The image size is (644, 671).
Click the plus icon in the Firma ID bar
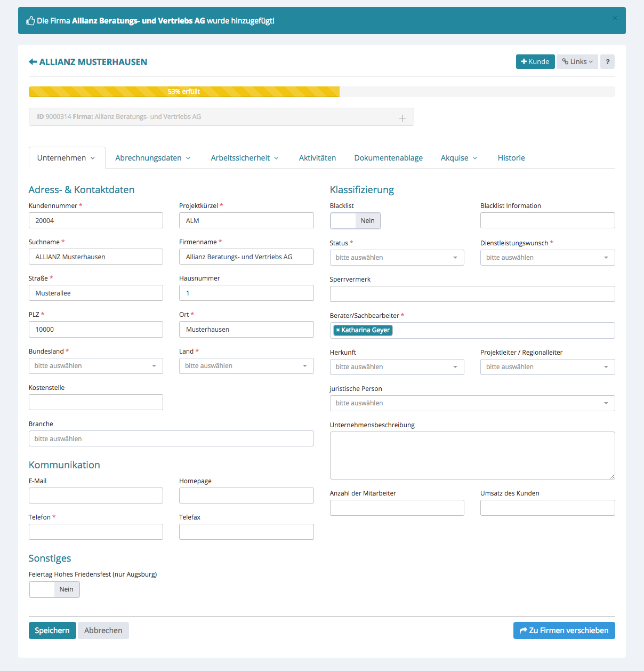[x=402, y=118]
